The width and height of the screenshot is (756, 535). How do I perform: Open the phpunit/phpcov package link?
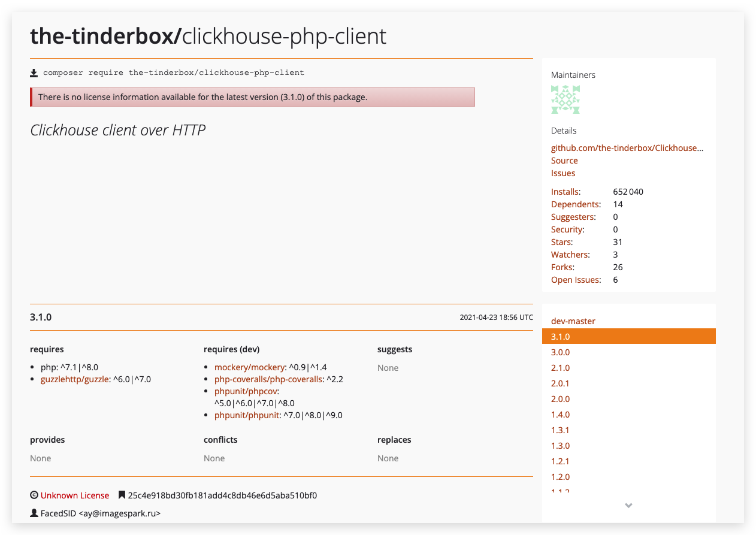[246, 391]
